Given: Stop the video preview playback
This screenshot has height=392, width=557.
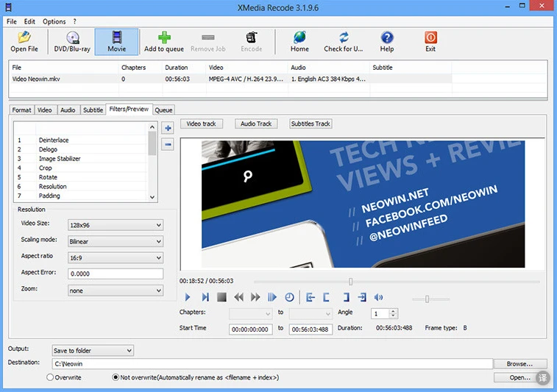Looking at the screenshot, I should coord(221,297).
